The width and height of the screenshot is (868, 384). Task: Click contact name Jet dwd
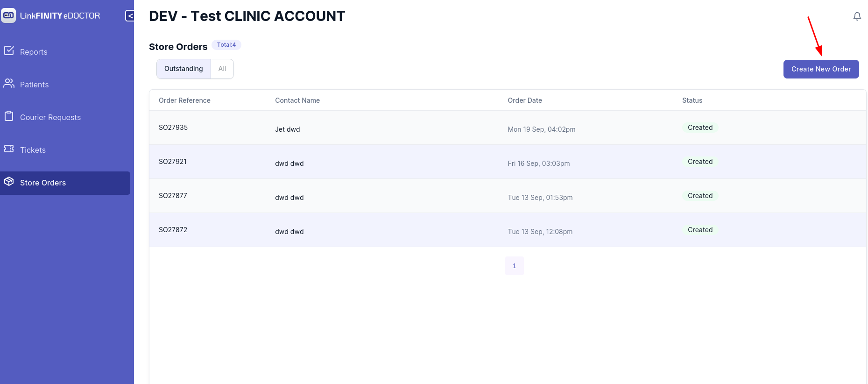pyautogui.click(x=288, y=129)
